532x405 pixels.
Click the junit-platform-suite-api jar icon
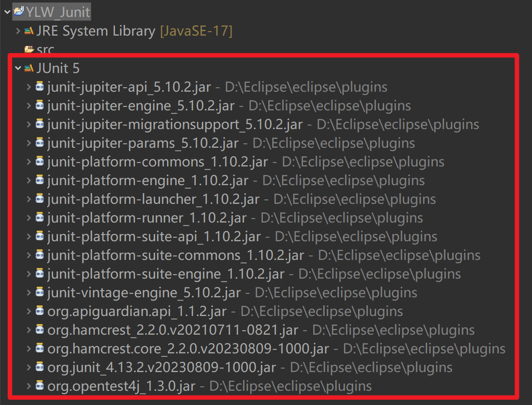[40, 235]
